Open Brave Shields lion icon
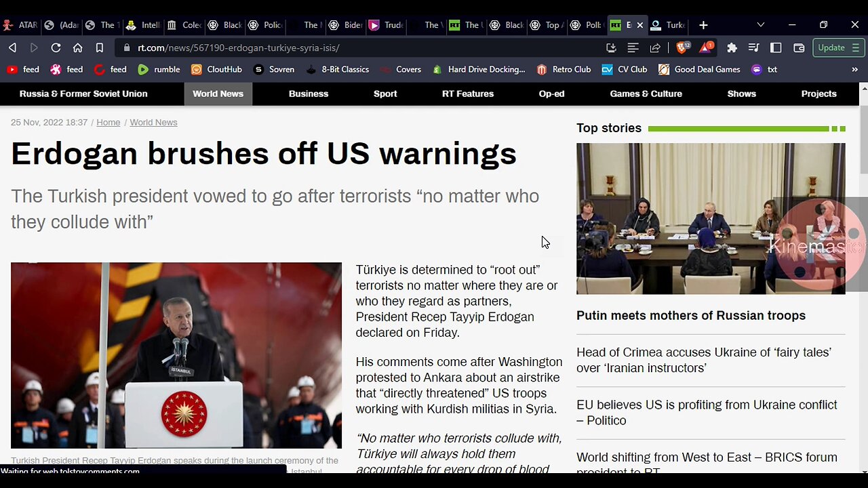This screenshot has width=868, height=488. coord(682,47)
